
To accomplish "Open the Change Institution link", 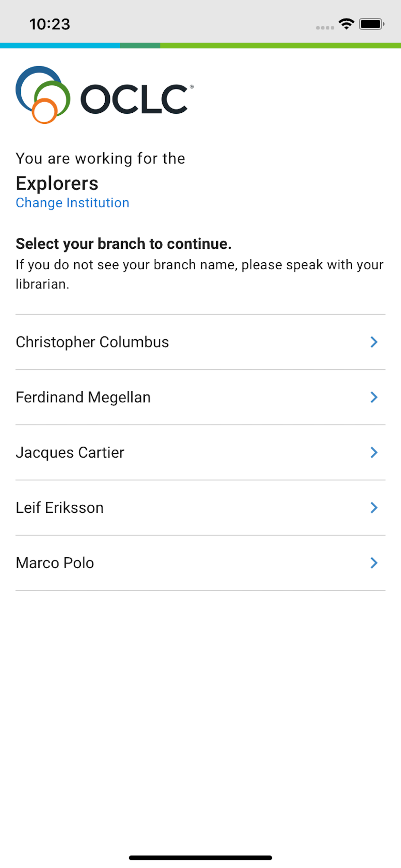I will [x=72, y=203].
